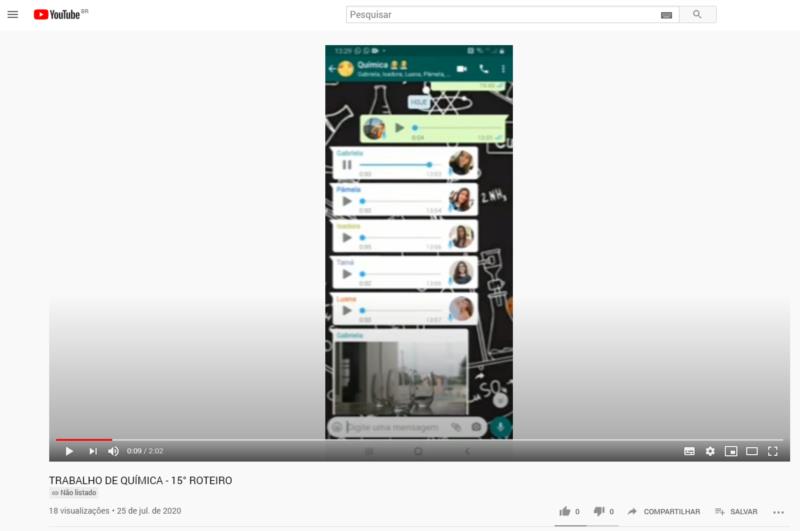Switch to theater mode
Screen dimensions: 800x531
coord(752,451)
